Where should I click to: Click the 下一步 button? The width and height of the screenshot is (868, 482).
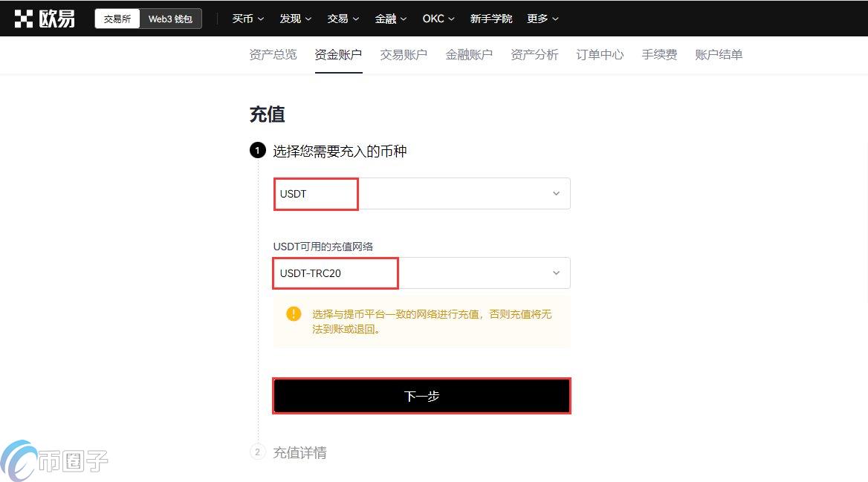point(422,396)
